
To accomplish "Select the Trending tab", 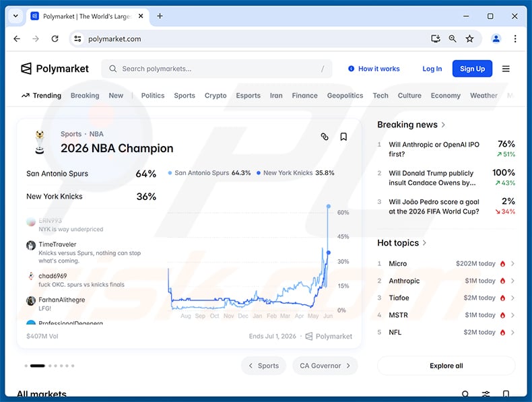I will coord(41,96).
